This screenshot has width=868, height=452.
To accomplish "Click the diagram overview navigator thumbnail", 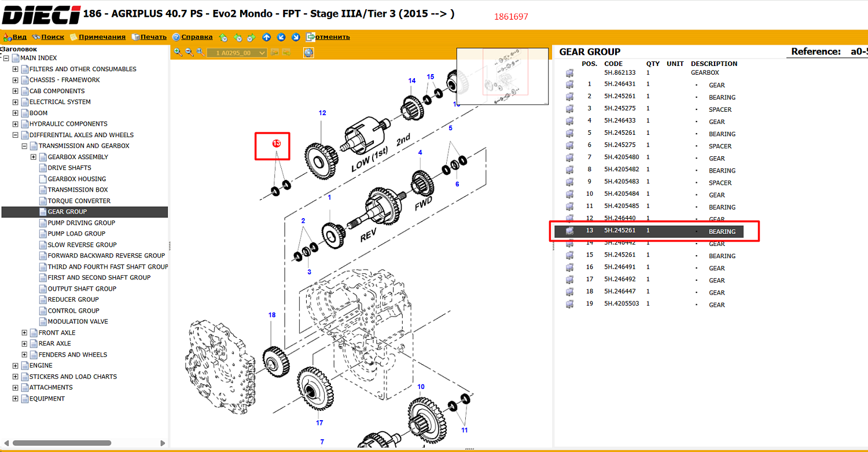I will coord(502,76).
